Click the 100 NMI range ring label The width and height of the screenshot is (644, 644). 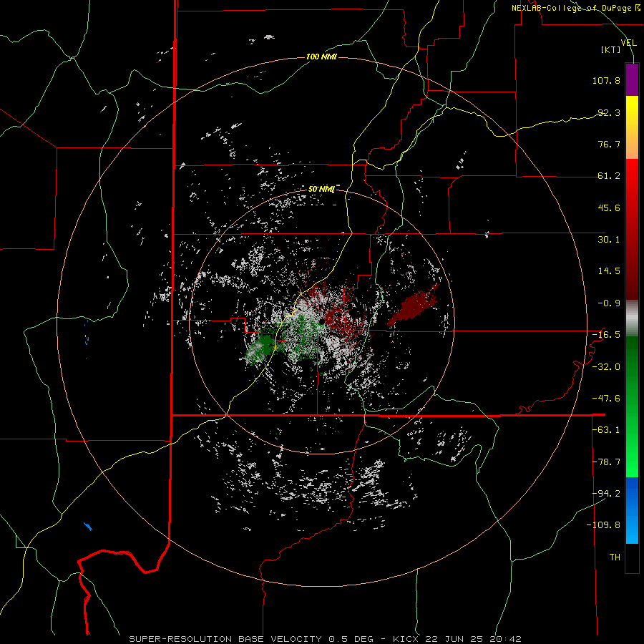321,57
